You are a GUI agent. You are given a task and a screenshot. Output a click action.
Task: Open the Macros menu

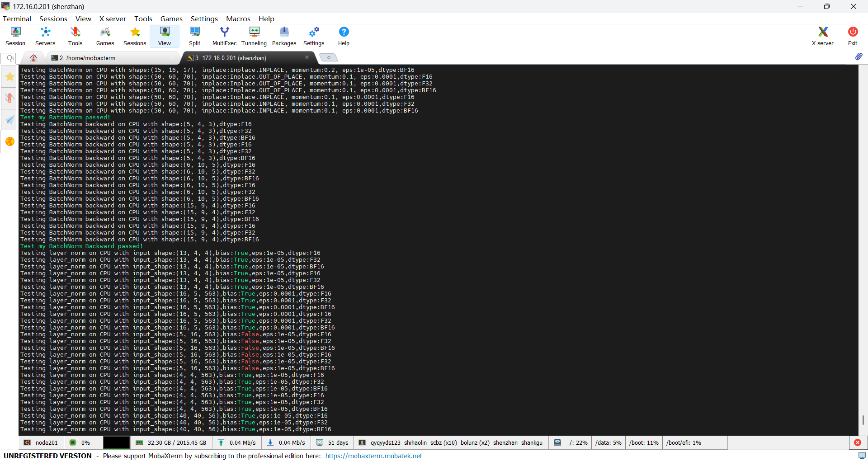click(238, 19)
